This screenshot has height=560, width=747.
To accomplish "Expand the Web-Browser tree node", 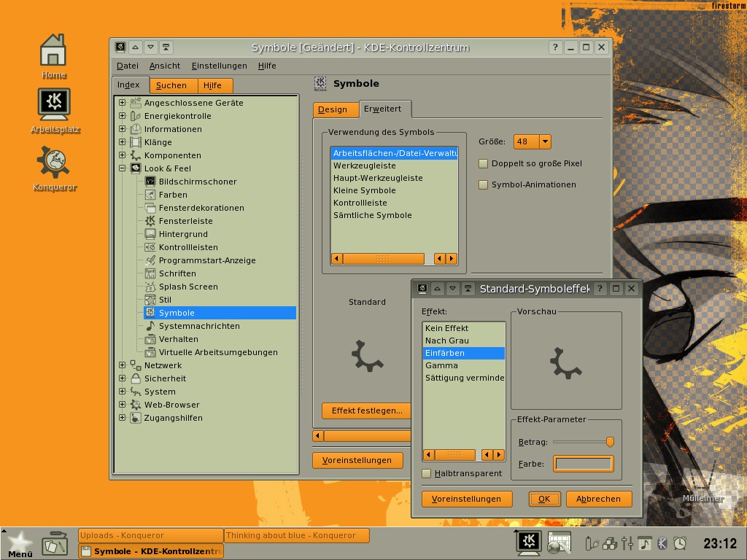I will coord(122,404).
